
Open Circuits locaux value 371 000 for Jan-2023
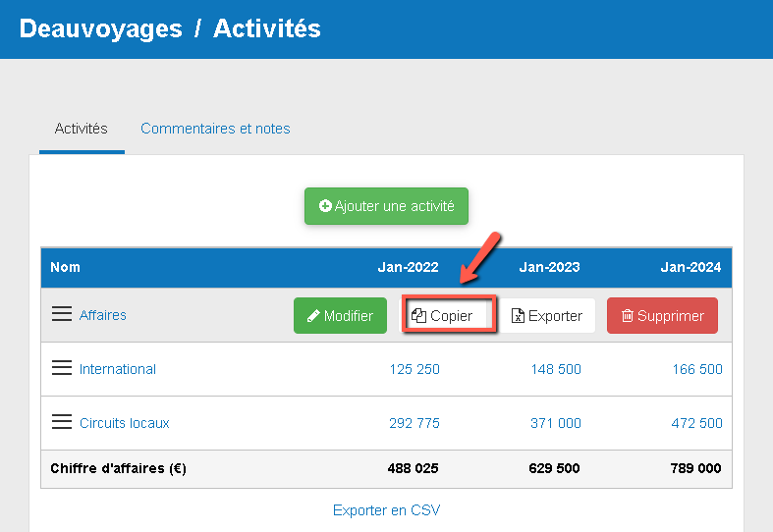pos(556,423)
